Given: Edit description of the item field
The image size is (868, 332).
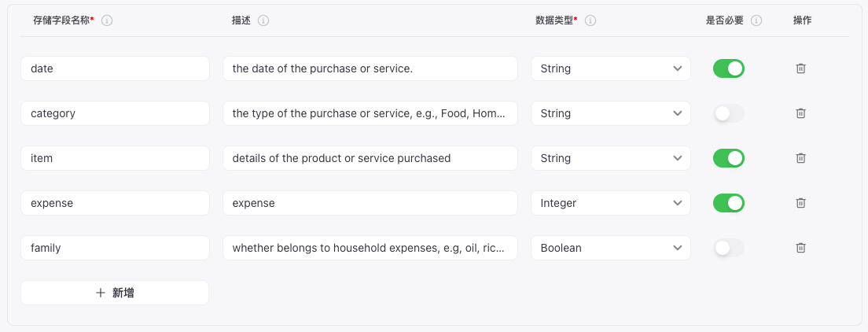Looking at the screenshot, I should tap(370, 158).
